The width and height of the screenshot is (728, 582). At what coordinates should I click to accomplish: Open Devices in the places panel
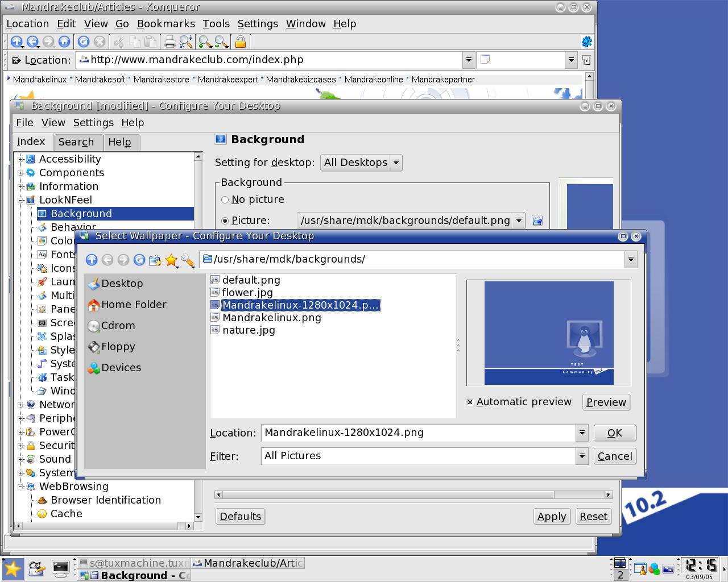tap(114, 368)
